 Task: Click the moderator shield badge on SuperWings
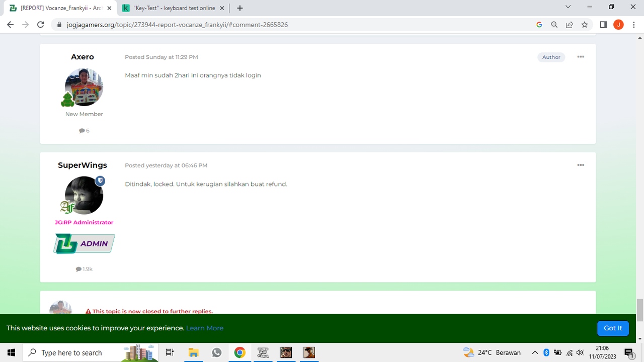tap(100, 180)
